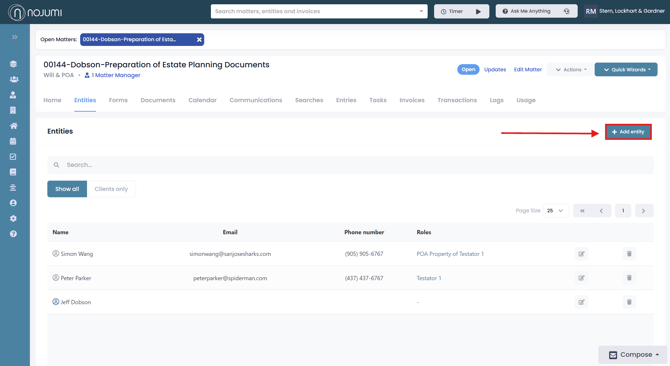Viewport: 670px width, 366px height.
Task: Open the Page Size 25 dropdown
Action: (x=555, y=211)
